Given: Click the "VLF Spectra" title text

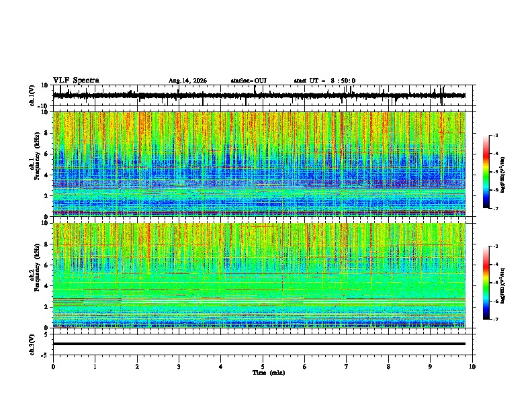Looking at the screenshot, I should pos(76,81).
